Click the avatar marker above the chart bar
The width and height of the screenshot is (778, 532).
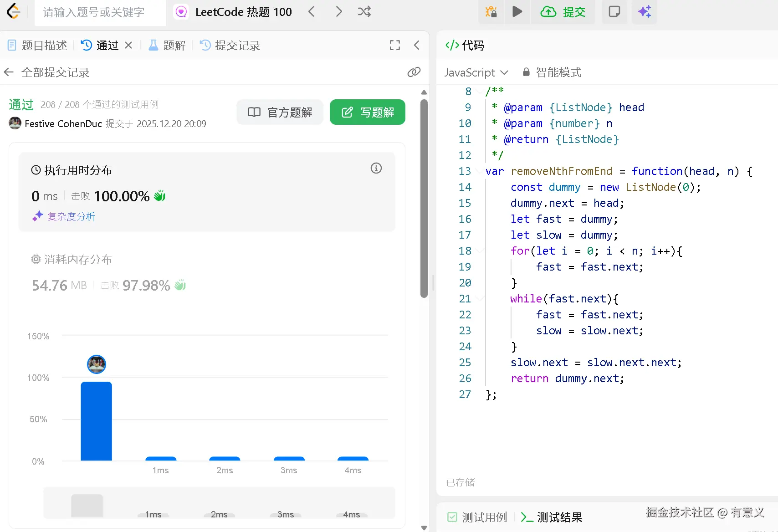(96, 364)
